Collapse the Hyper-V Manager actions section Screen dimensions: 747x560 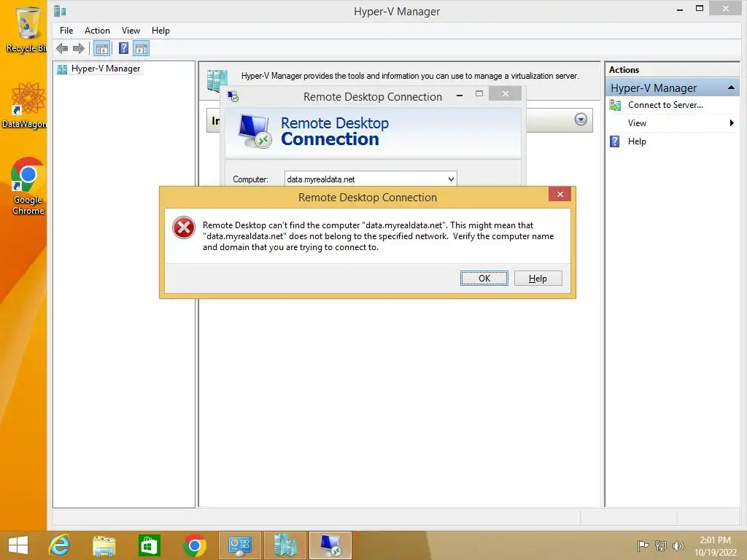coord(731,87)
